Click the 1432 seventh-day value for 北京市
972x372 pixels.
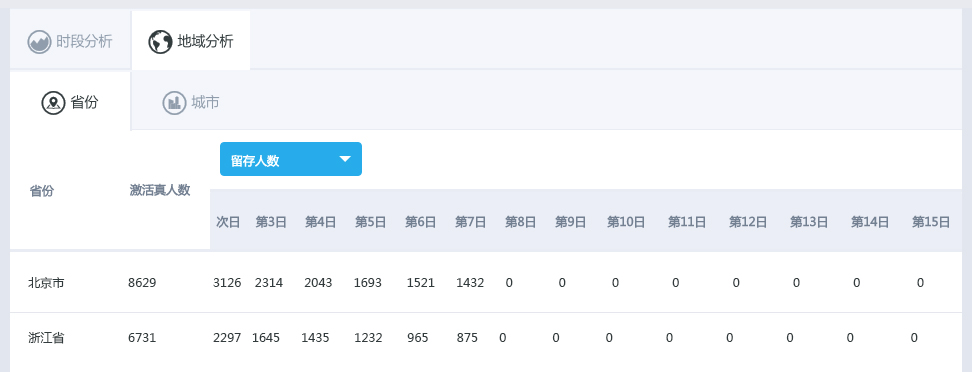coord(470,283)
